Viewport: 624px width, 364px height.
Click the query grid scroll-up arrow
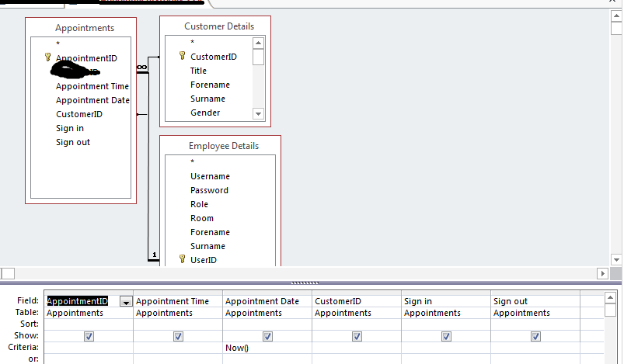coord(611,297)
